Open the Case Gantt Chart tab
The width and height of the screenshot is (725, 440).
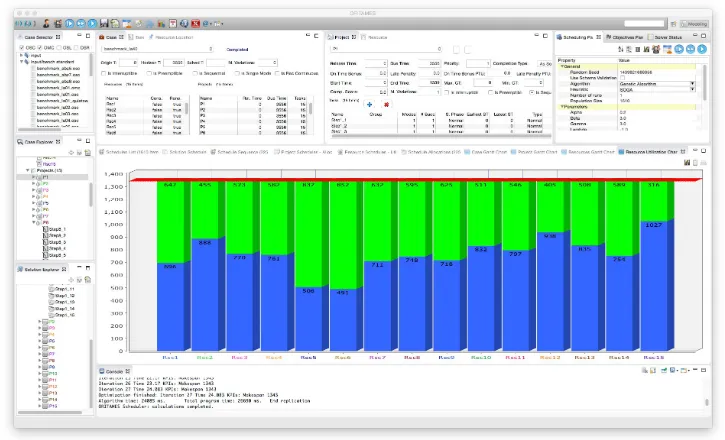click(x=485, y=152)
